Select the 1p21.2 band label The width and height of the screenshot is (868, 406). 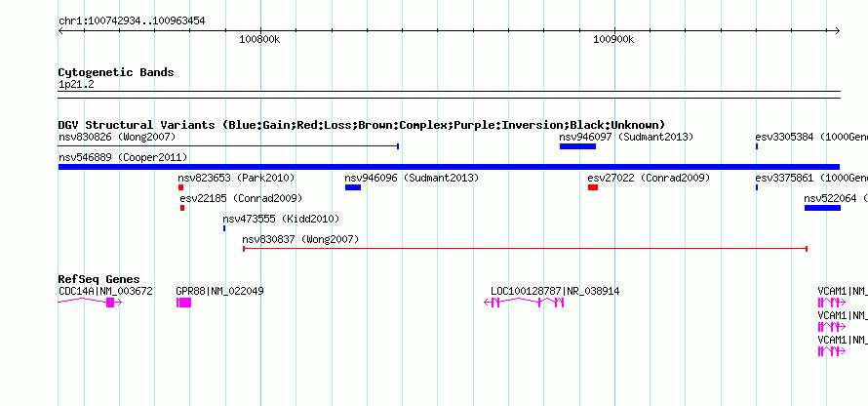(76, 84)
